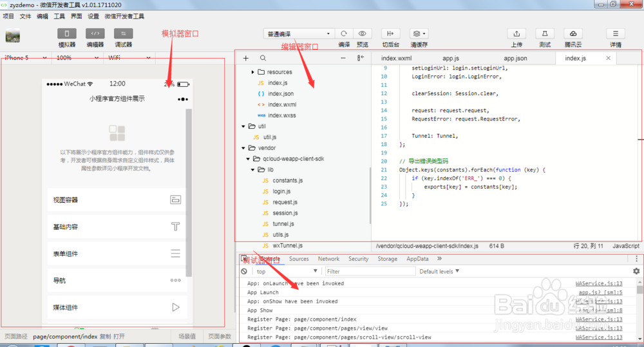This screenshot has height=347, width=644.
Task: Click the compile (编译) refresh icon
Action: 344,33
